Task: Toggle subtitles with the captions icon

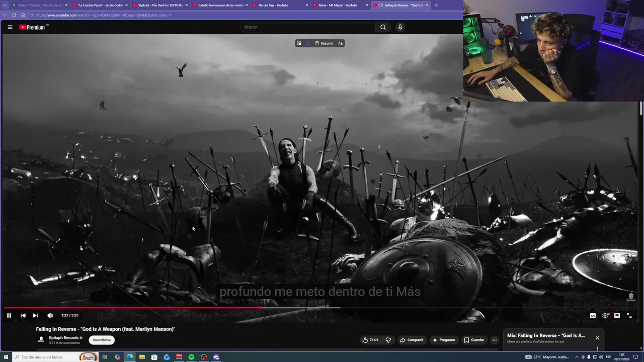Action: (x=593, y=315)
